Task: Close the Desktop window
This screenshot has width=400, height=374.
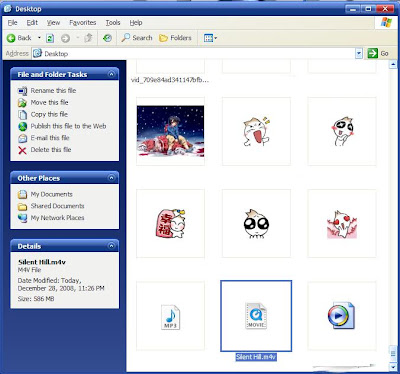Action: click(385, 9)
